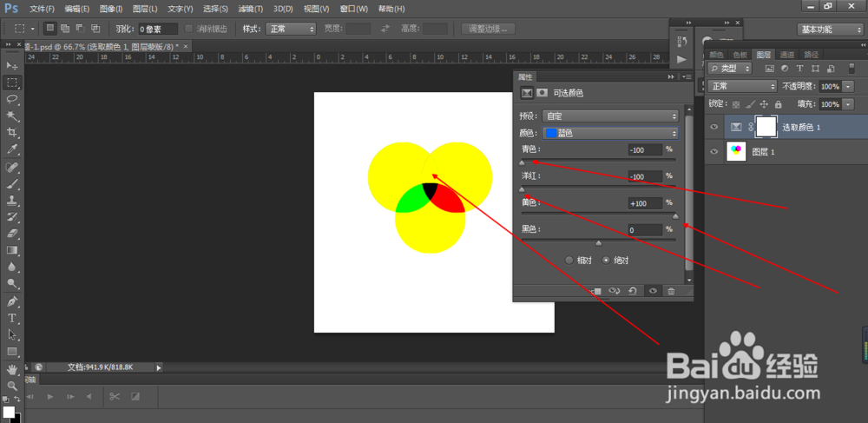Viewport: 868px width, 423px height.
Task: Select the Lasso tool
Action: [x=11, y=99]
